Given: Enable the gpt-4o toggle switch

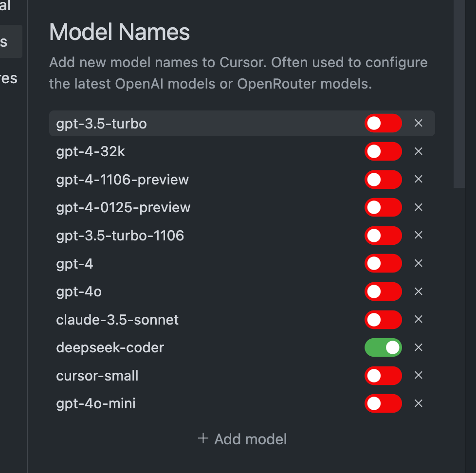Looking at the screenshot, I should click(383, 291).
